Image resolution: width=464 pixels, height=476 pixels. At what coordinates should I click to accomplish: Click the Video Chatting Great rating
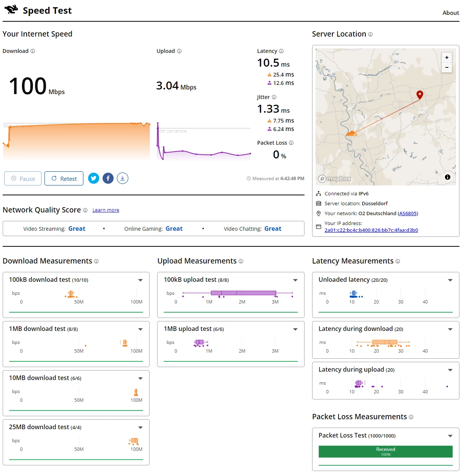tap(273, 229)
